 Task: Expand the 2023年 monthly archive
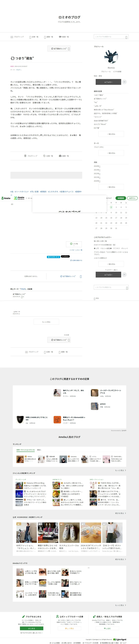pyautogui.click(x=97, y=170)
